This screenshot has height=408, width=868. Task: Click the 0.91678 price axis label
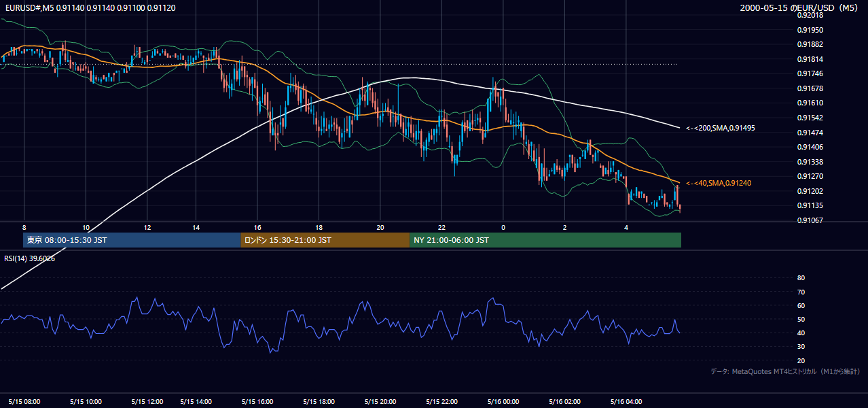point(811,88)
